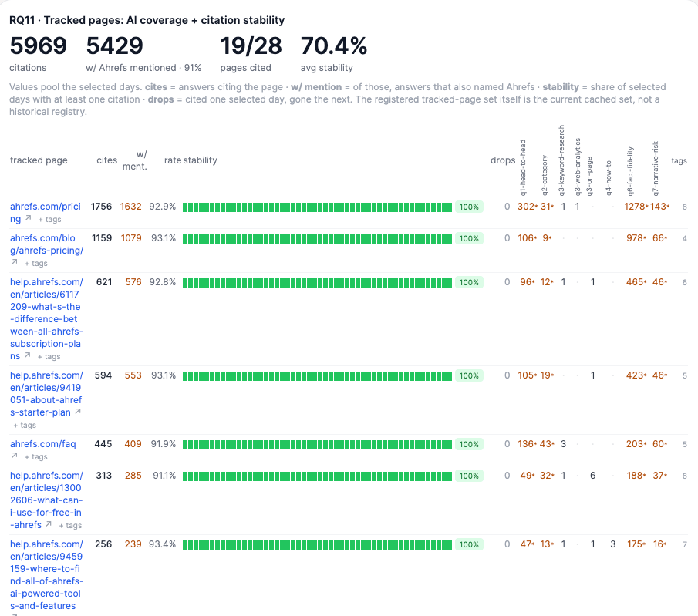Sort by the drops column header

(x=503, y=160)
